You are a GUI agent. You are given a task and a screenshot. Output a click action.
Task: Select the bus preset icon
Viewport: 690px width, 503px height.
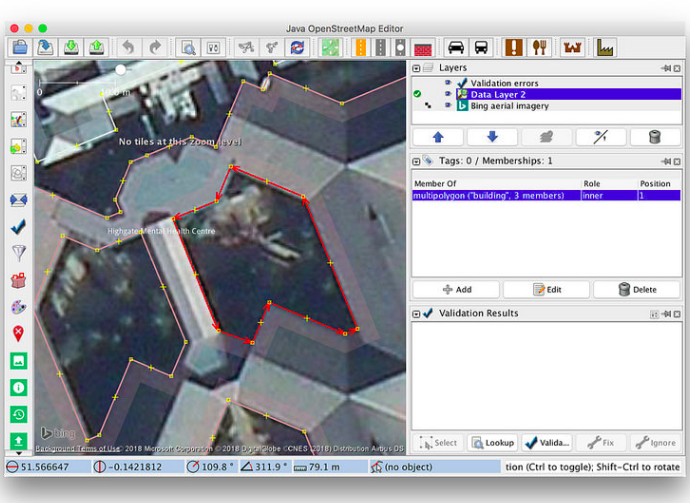coord(481,47)
